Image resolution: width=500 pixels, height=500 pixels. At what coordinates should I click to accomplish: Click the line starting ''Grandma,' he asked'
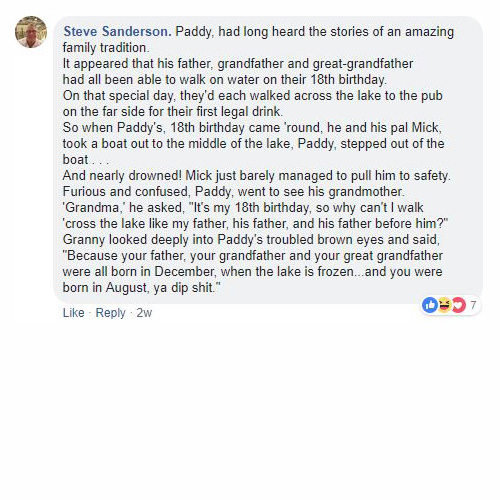pyautogui.click(x=243, y=208)
